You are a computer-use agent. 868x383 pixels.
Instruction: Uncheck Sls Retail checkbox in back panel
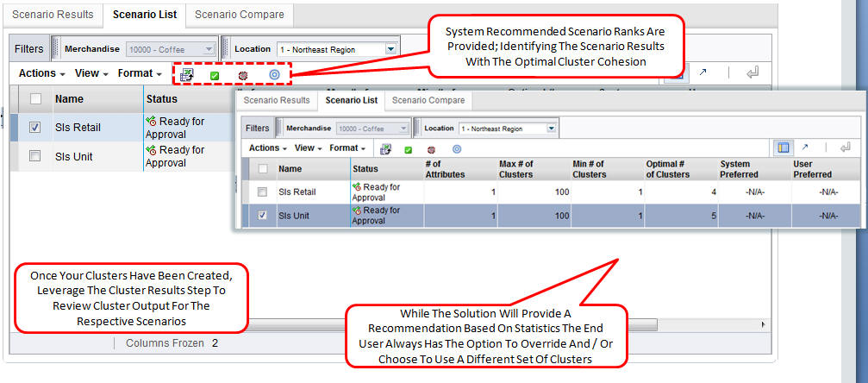pos(34,128)
